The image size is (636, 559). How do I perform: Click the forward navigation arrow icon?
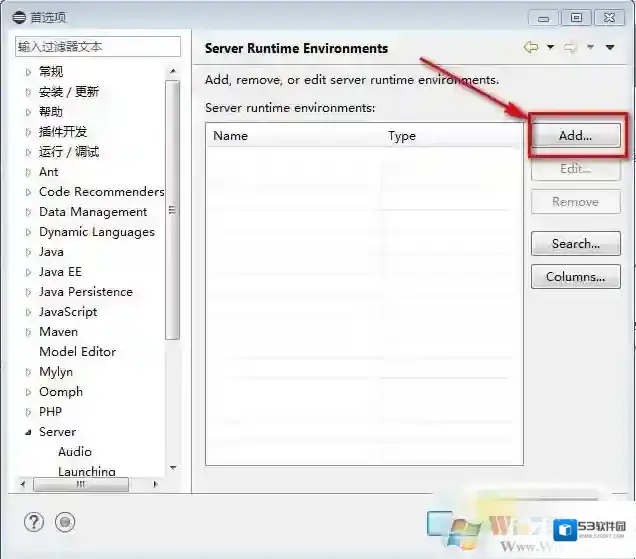[571, 48]
